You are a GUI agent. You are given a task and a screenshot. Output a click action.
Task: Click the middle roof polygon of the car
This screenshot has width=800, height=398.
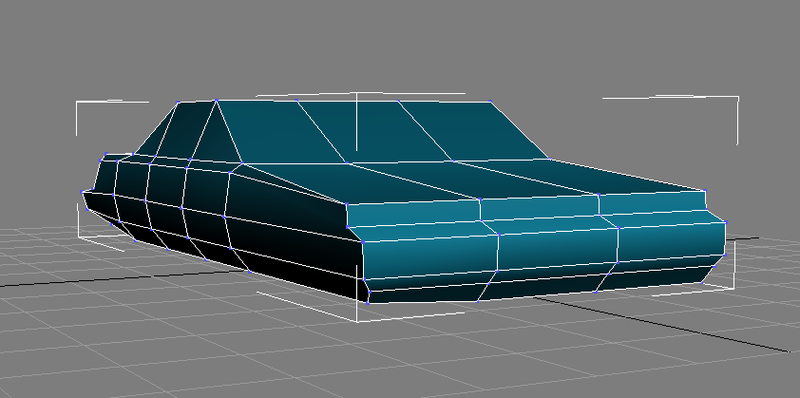point(372,130)
